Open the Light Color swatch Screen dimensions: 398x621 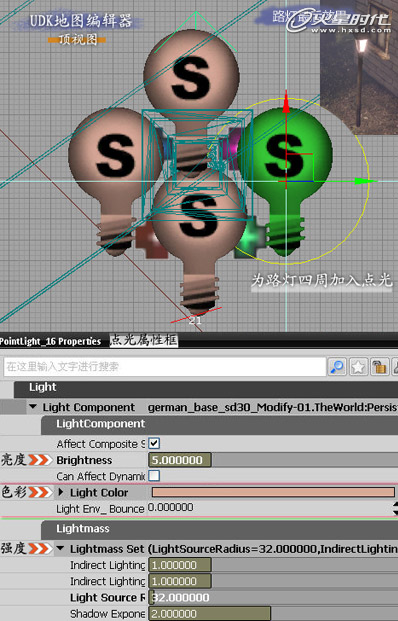click(x=273, y=492)
